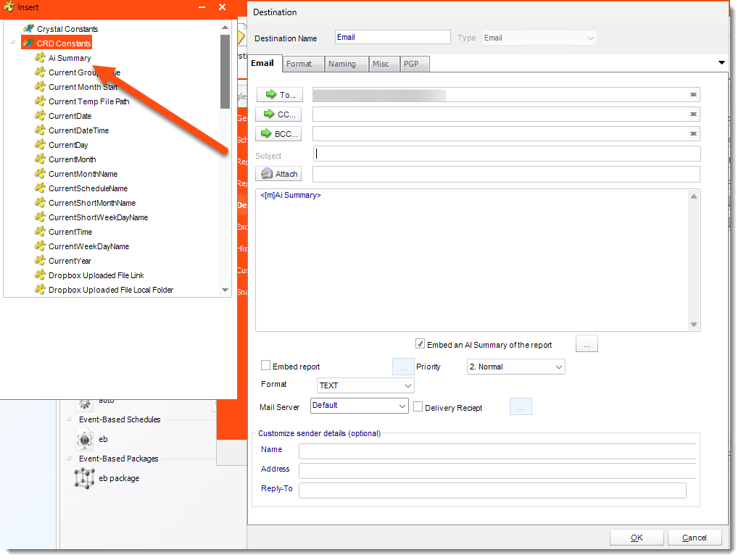This screenshot has width=741, height=560.
Task: Click the Crystal Constants folder icon
Action: 28,29
